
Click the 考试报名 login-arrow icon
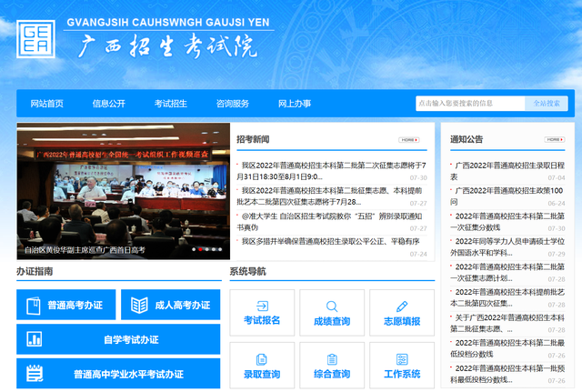click(262, 306)
